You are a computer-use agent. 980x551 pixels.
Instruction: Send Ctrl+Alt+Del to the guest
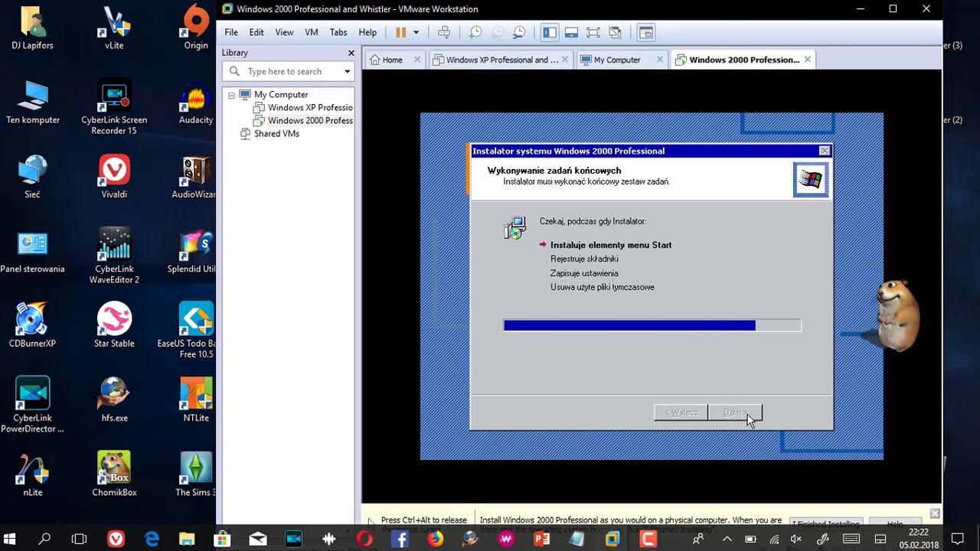coord(444,31)
